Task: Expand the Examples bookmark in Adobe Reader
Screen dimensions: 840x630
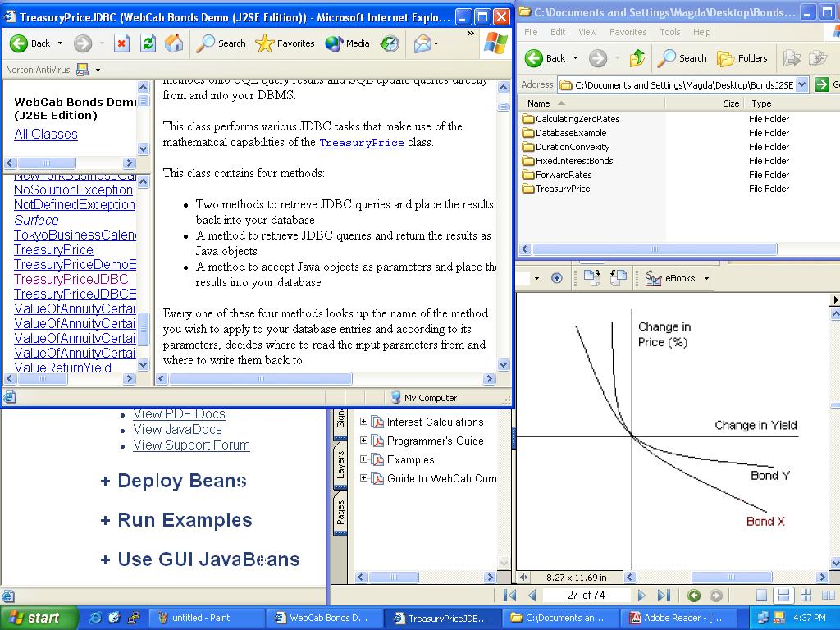Action: pyautogui.click(x=363, y=459)
